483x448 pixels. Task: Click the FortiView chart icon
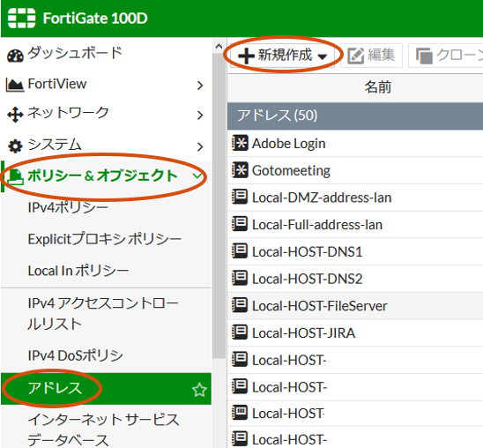(x=15, y=85)
